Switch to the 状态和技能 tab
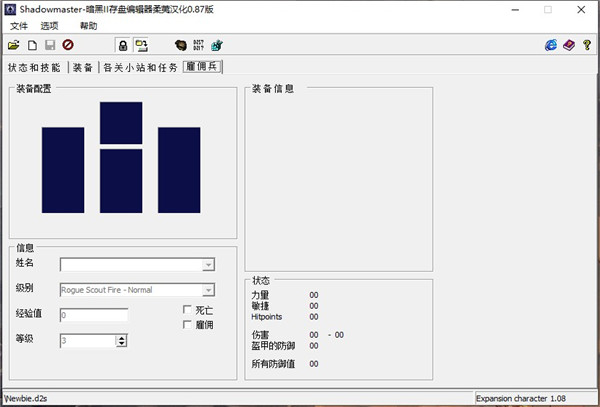Screen dimensions: 600x407 34,68
